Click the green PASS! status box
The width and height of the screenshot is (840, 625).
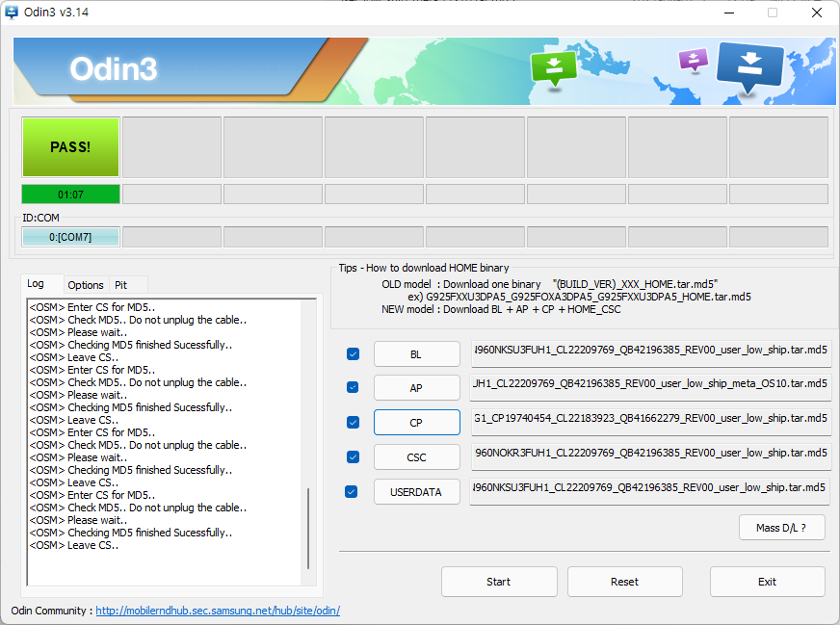coord(70,147)
